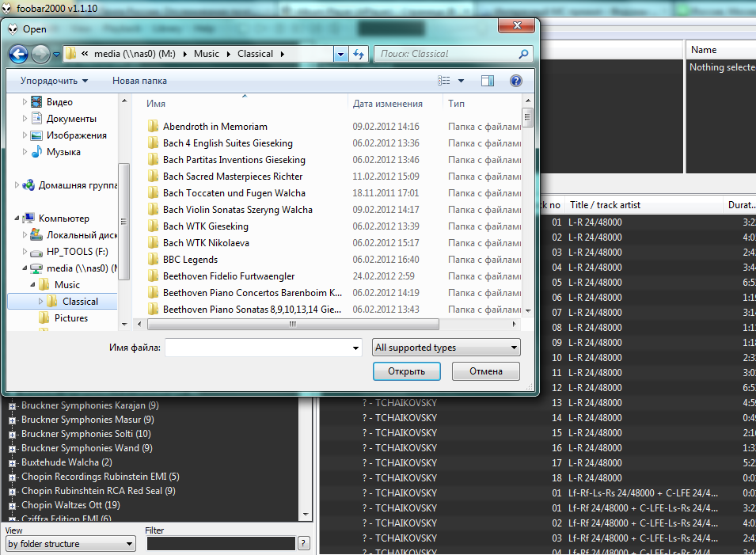Image resolution: width=756 pixels, height=555 pixels.
Task: Select Chopin Waltzes Ott (19) in library
Action: click(x=70, y=505)
